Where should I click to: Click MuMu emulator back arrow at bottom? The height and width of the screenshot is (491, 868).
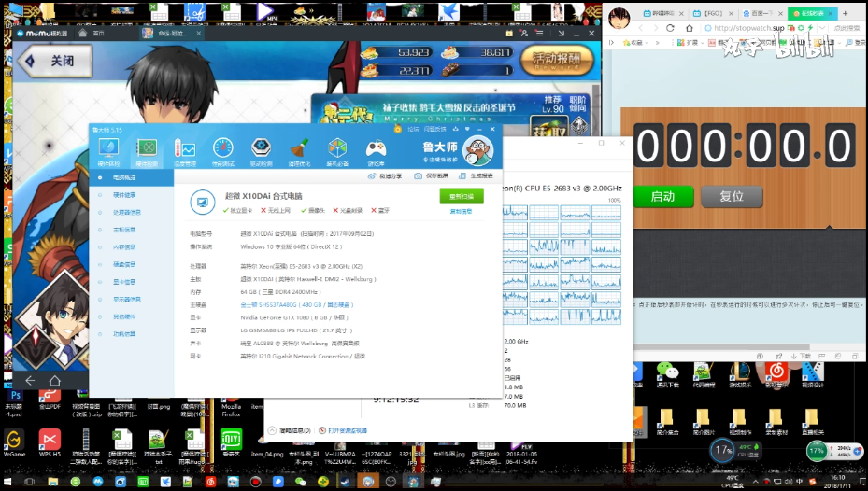[x=30, y=381]
